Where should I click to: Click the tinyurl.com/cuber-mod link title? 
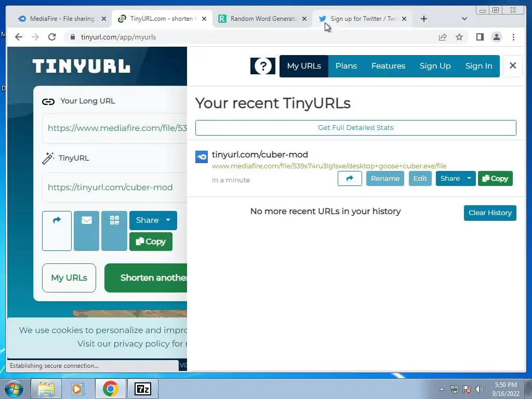(260, 154)
